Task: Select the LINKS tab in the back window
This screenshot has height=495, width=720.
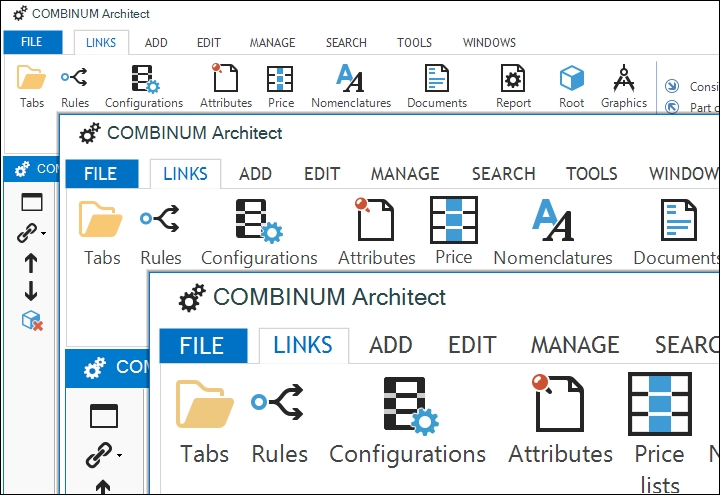Action: pos(101,43)
